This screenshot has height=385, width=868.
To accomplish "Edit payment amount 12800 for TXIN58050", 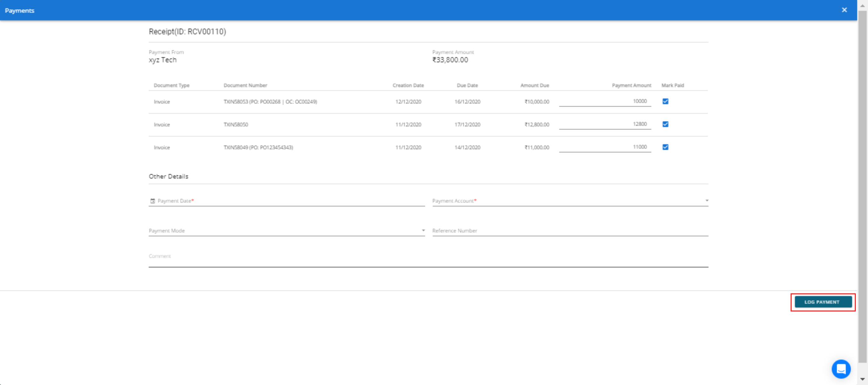I will pos(605,124).
